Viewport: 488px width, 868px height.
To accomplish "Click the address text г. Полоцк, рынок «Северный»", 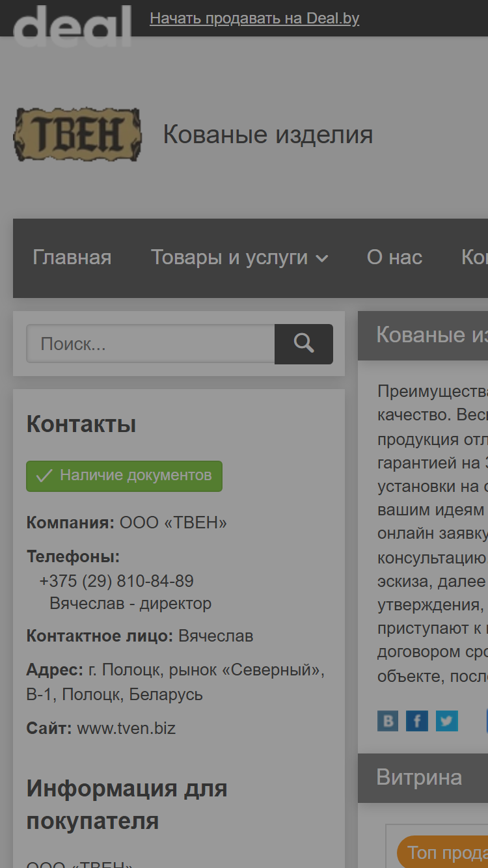I will [x=175, y=682].
